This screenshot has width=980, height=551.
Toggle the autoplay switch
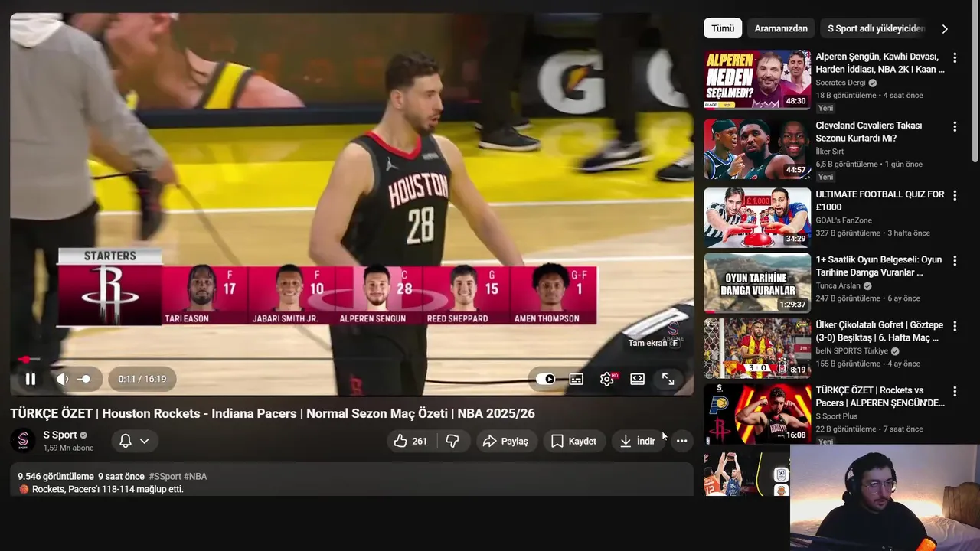pyautogui.click(x=545, y=379)
